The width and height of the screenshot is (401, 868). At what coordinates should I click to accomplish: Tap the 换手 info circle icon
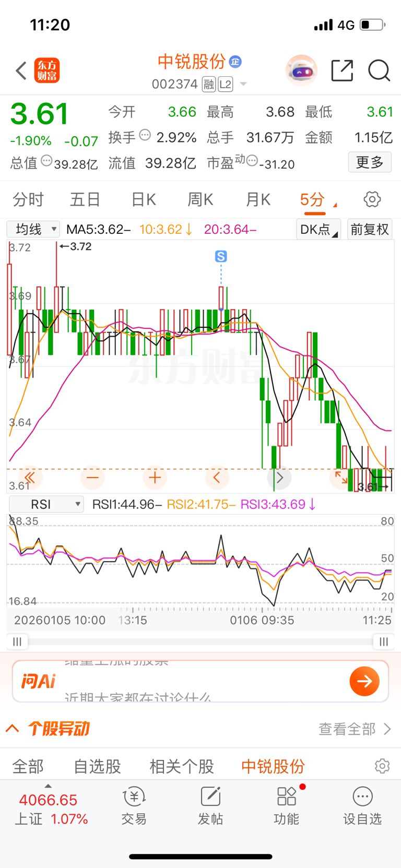[145, 135]
